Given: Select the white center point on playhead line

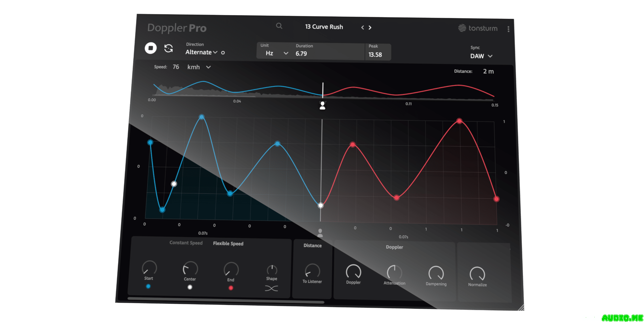Looking at the screenshot, I should click(320, 205).
